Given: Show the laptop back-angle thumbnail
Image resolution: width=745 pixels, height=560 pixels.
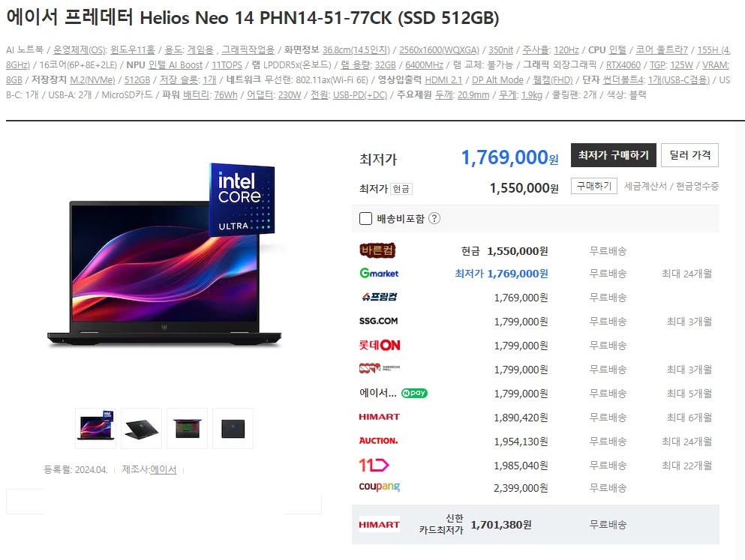Looking at the screenshot, I should (141, 429).
